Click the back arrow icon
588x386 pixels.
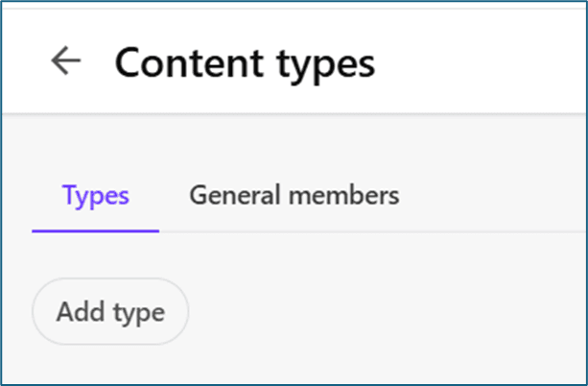(65, 61)
